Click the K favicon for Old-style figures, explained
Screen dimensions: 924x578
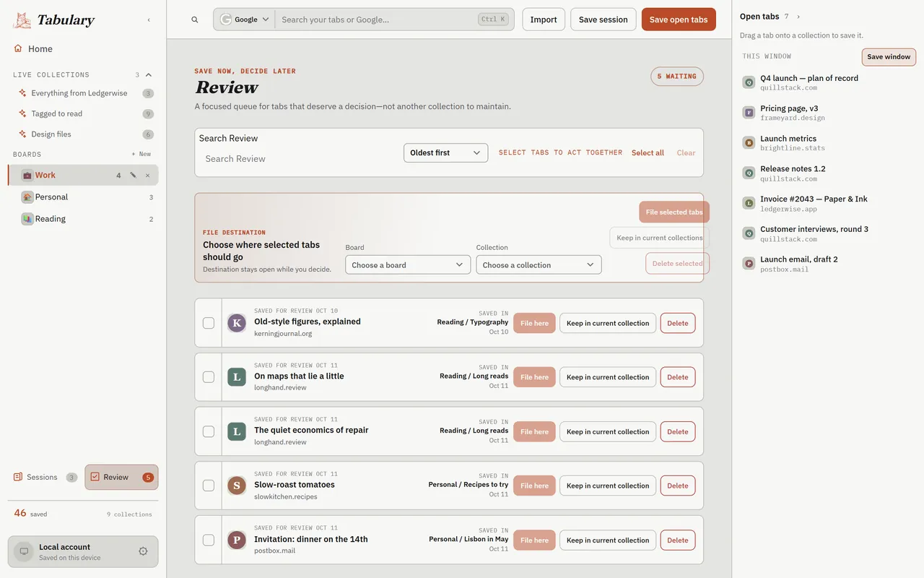pos(237,323)
